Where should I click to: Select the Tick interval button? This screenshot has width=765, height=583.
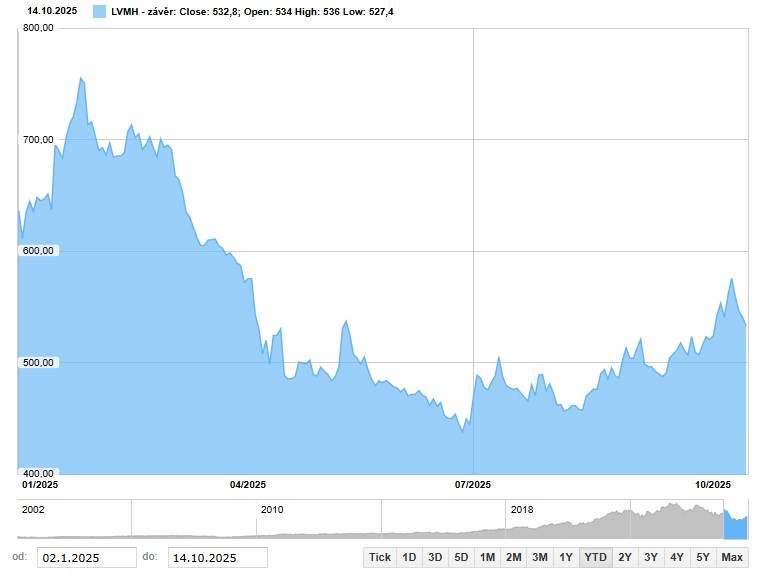coord(380,557)
